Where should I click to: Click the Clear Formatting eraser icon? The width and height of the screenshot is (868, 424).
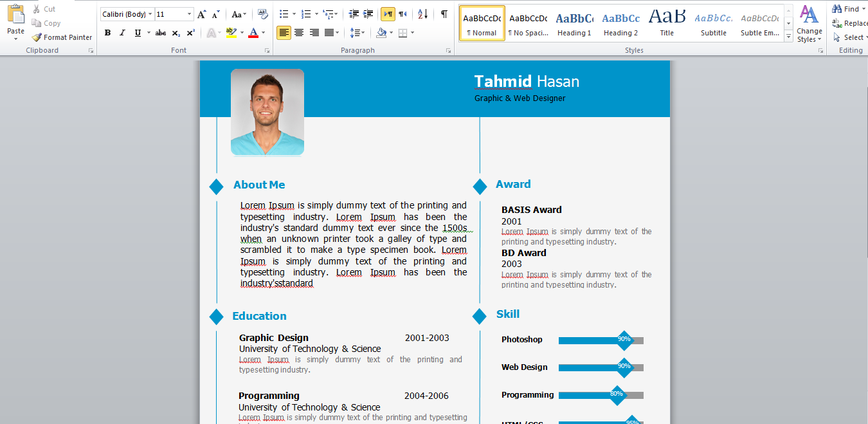(x=262, y=14)
